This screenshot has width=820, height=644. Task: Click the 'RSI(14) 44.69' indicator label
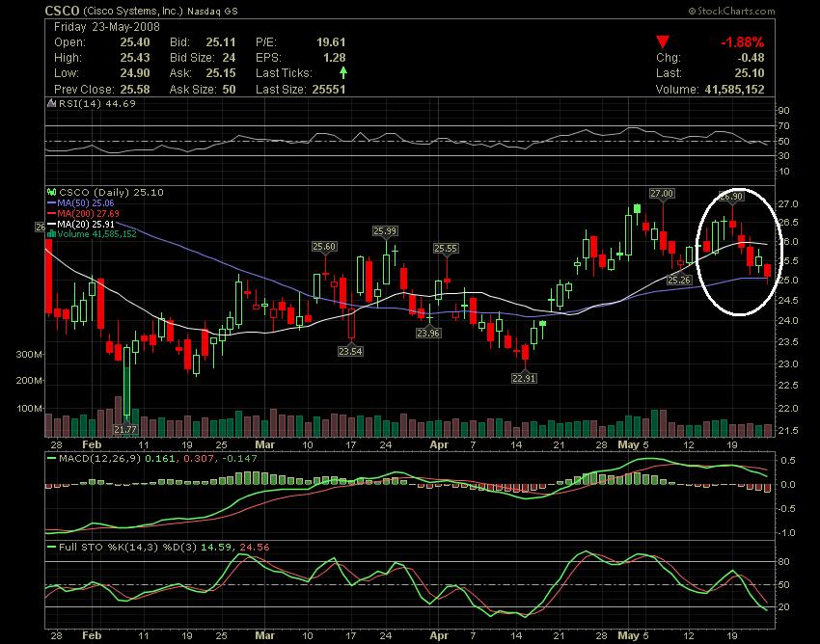click(96, 103)
